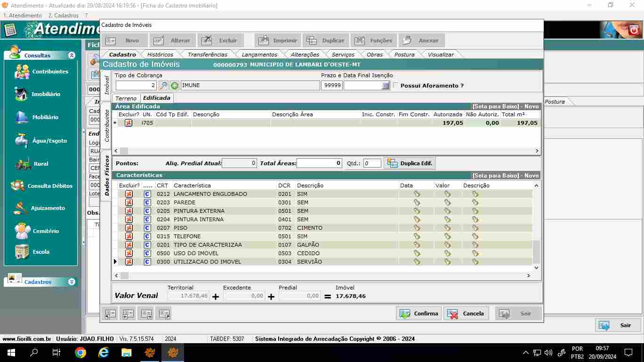Click the magnifier search icon beside Tipo de Cobrança
Image resolution: width=644 pixels, height=362 pixels.
pyautogui.click(x=163, y=86)
